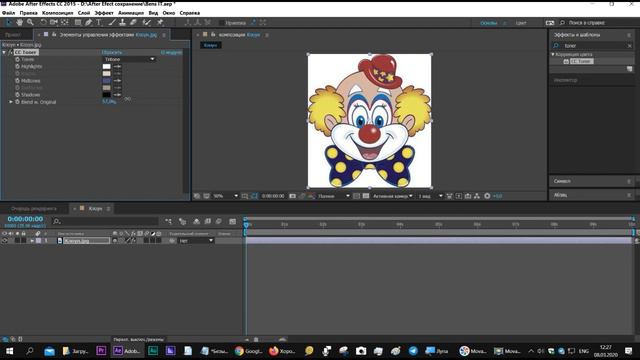The image size is (640, 360).
Task: Click the graph editor icon in timeline
Action: 232,221
